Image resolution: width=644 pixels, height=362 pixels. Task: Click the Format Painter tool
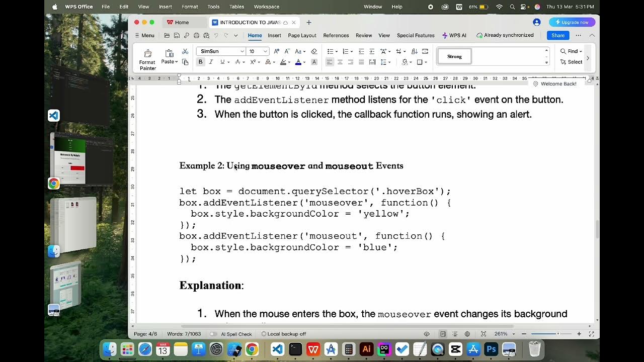point(147,59)
